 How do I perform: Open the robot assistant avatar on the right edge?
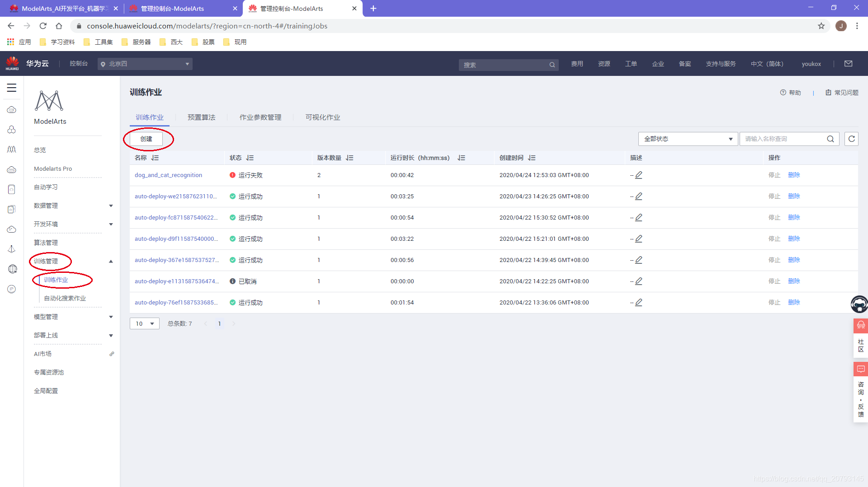pyautogui.click(x=859, y=304)
